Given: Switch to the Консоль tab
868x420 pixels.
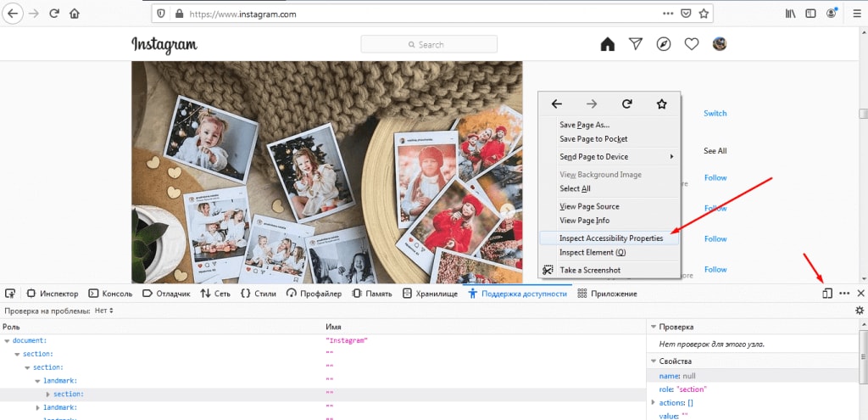Looking at the screenshot, I should (111, 294).
